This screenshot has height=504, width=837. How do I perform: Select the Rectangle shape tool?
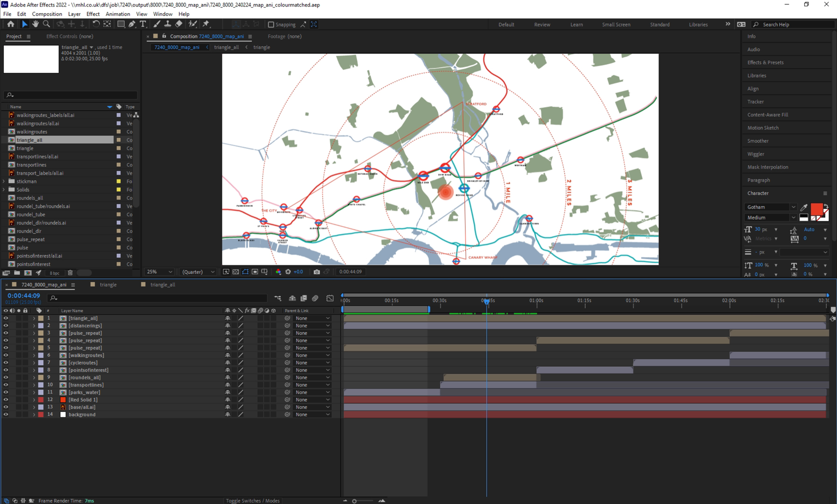pyautogui.click(x=121, y=24)
